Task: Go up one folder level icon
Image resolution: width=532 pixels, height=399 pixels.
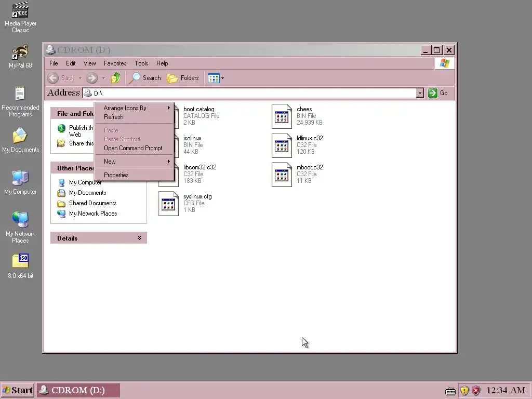Action: pyautogui.click(x=116, y=78)
